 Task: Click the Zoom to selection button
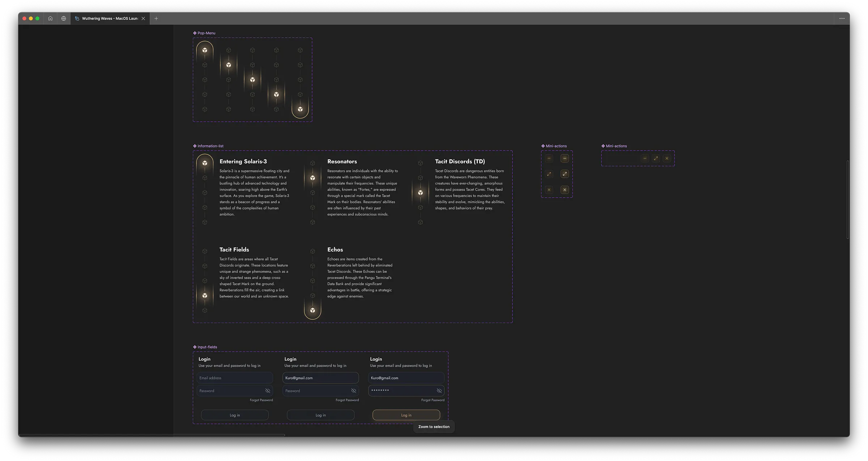[x=434, y=427]
